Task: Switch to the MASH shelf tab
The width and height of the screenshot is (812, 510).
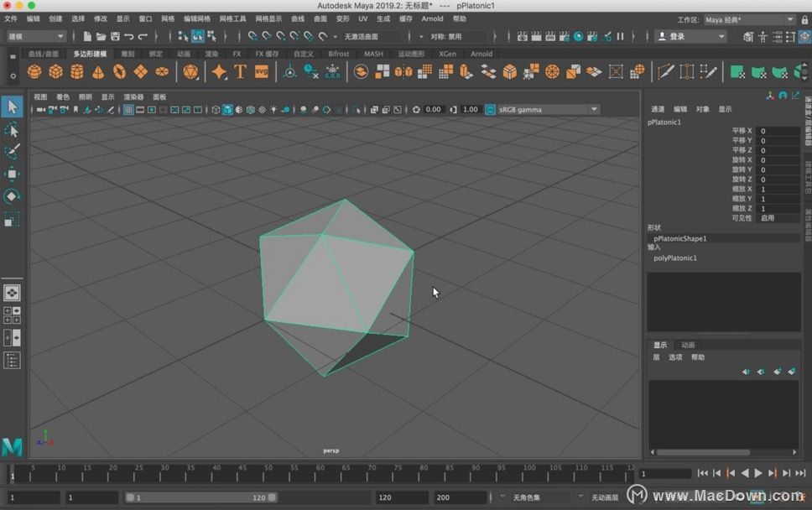Action: (x=373, y=54)
